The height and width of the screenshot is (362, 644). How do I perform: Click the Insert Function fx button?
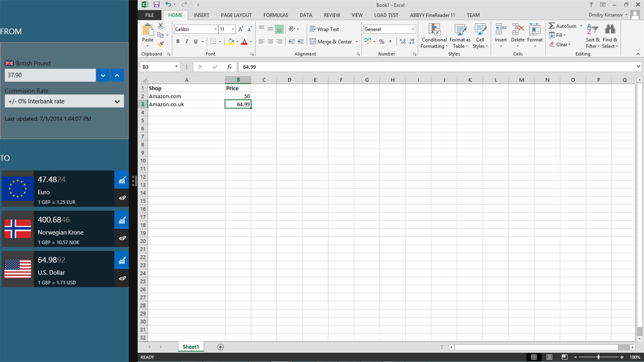(229, 67)
